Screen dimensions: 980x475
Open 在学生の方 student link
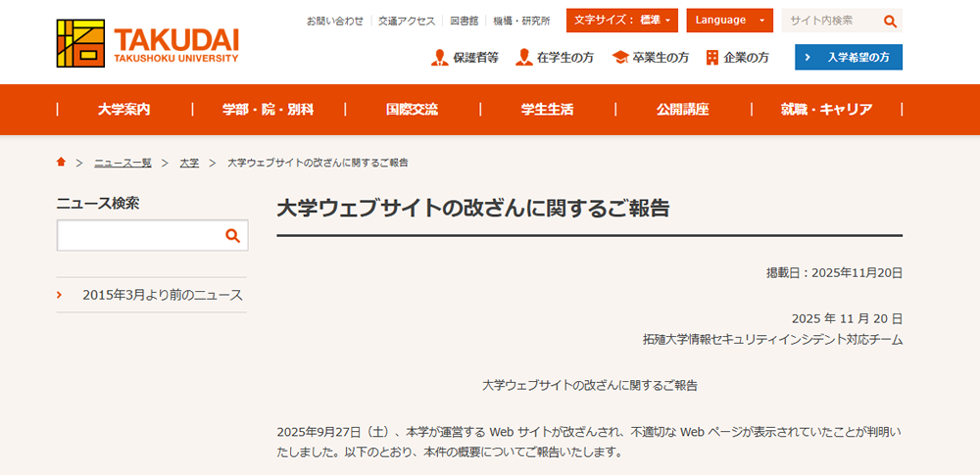tap(555, 58)
